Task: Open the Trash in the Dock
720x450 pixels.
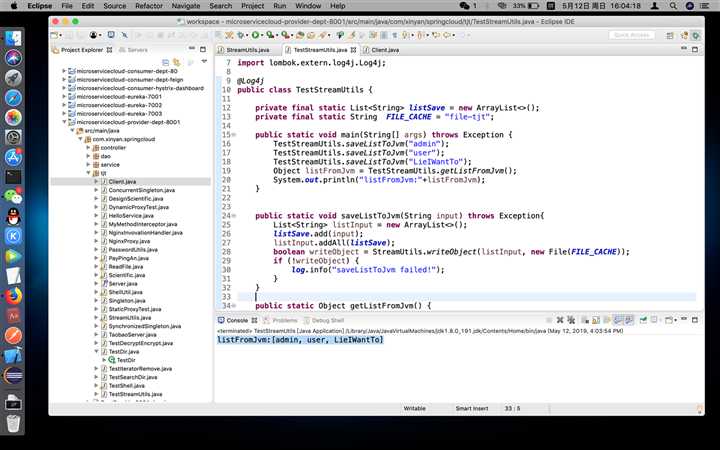Action: [x=13, y=423]
